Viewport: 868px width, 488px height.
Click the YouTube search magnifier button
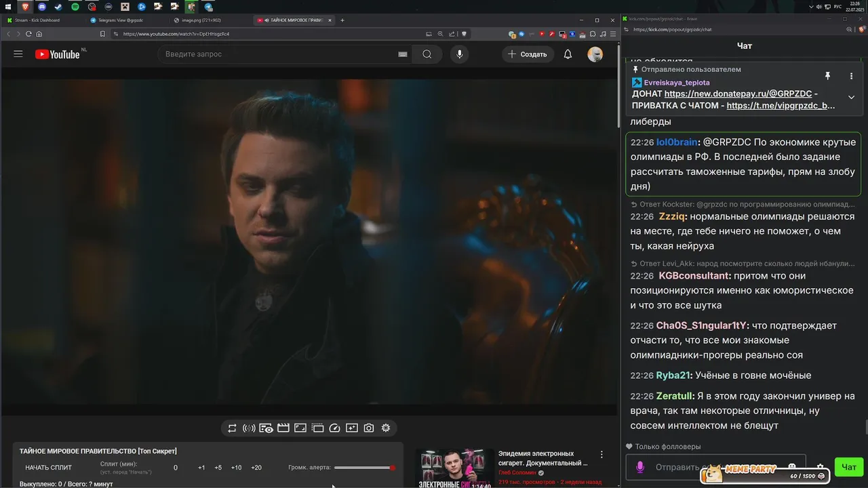click(x=427, y=54)
